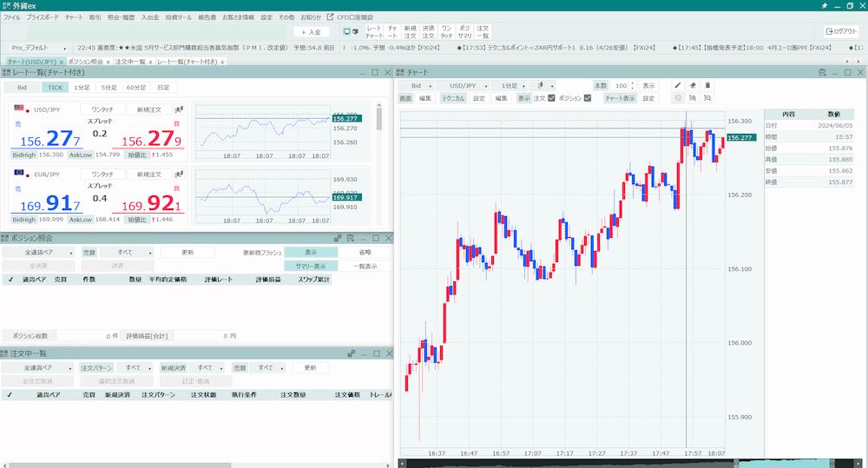Open 新規決済 すべて dropdown in 注文中一覧
Viewport: 868px width, 468px height.
207,368
